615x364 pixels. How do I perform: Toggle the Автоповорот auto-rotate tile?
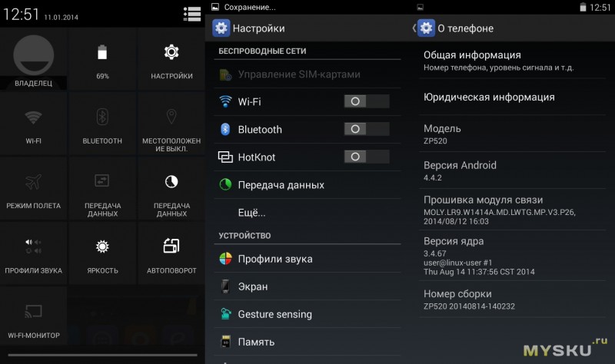pyautogui.click(x=171, y=253)
